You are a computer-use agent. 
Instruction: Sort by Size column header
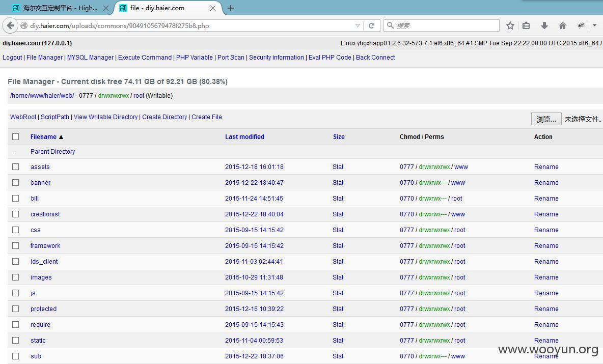pyautogui.click(x=339, y=137)
